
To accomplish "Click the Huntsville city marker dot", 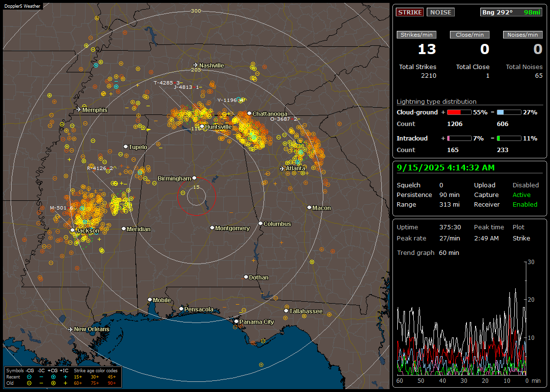I will click(202, 126).
